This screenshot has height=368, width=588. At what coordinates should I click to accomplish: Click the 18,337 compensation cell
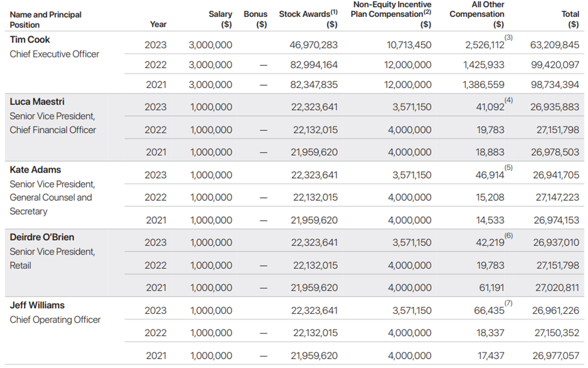pos(490,333)
